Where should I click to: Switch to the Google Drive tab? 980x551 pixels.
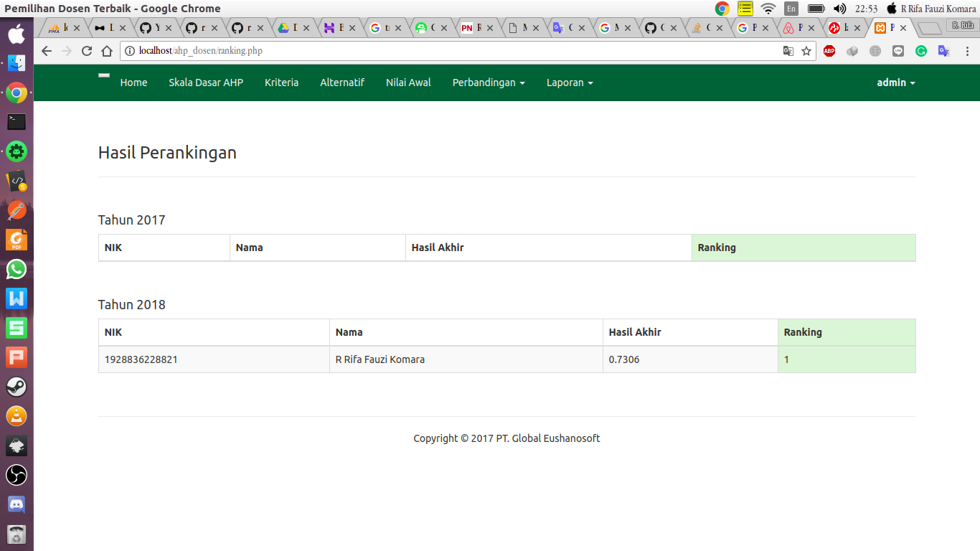pos(293,28)
